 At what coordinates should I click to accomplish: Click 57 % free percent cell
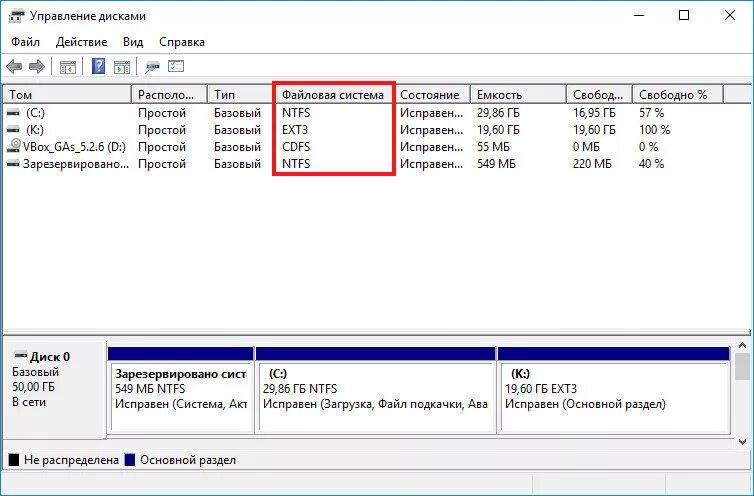point(652,113)
